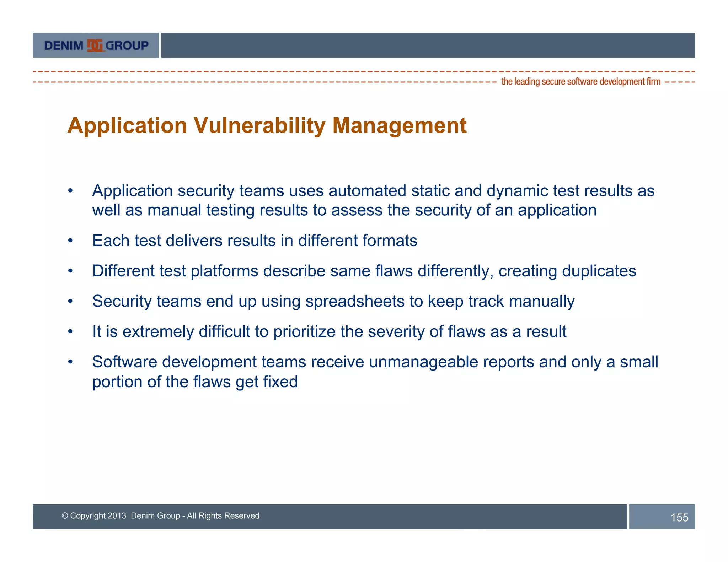Click the text 'portion of the flaws get fixed'
Viewport: 728px width, 562px height.
pos(195,382)
